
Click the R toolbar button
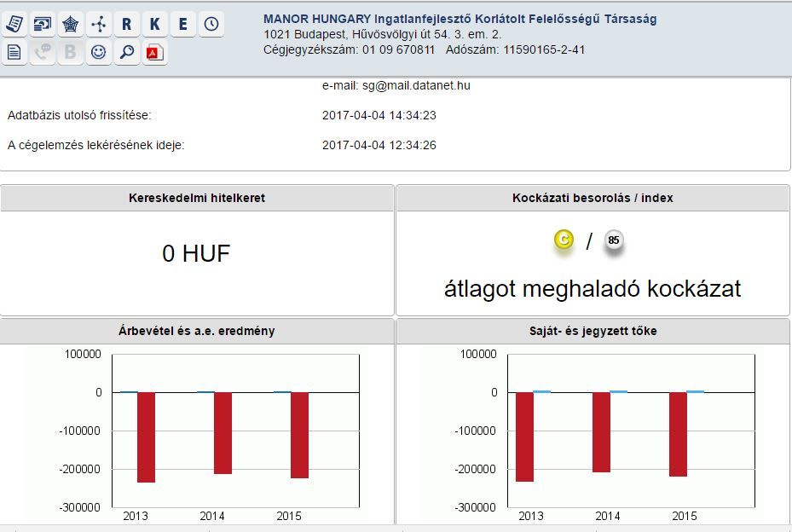[x=127, y=24]
